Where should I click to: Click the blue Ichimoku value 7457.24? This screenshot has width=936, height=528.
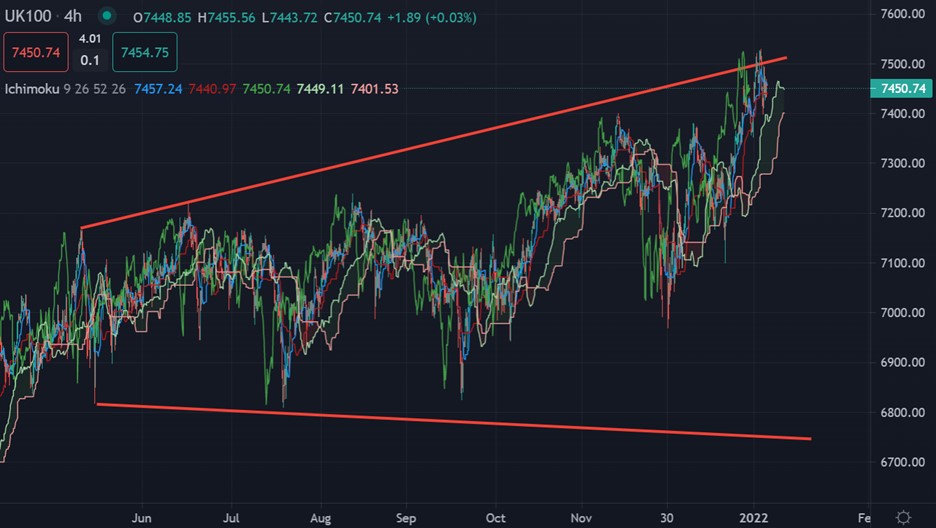point(158,89)
